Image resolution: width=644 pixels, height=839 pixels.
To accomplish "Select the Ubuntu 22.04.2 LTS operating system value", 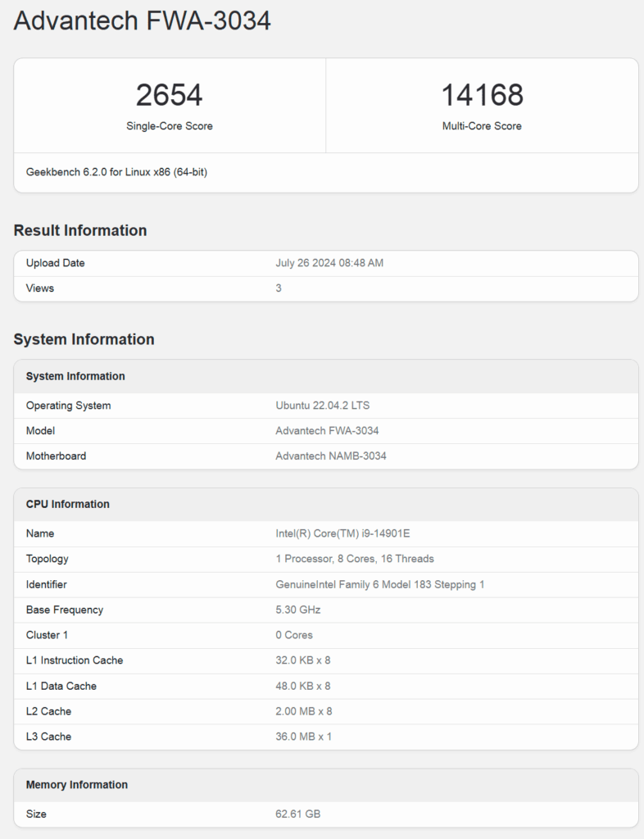I will (x=323, y=405).
